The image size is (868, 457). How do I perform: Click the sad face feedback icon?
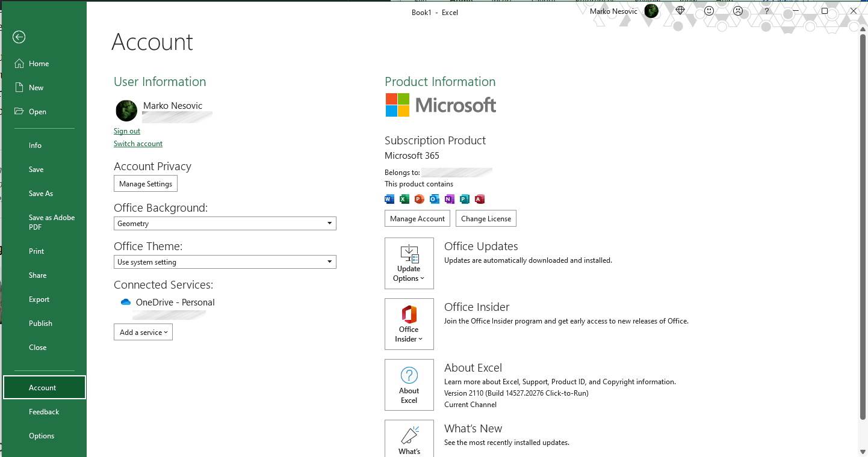737,11
